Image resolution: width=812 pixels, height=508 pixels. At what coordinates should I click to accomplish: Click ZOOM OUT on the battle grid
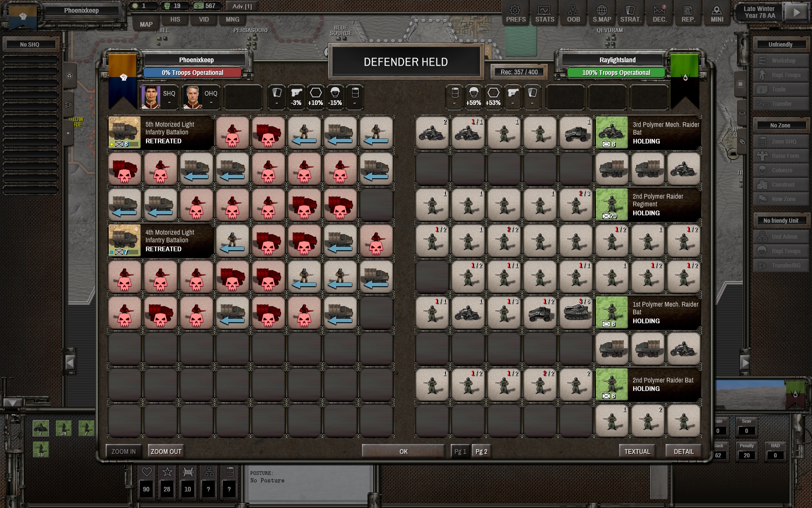[166, 452]
